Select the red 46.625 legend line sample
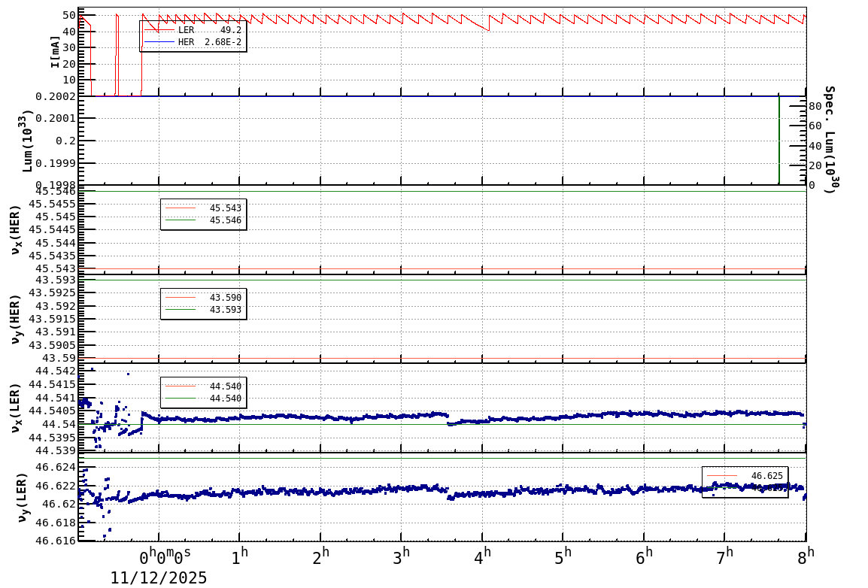The height and width of the screenshot is (588, 868). click(x=722, y=475)
